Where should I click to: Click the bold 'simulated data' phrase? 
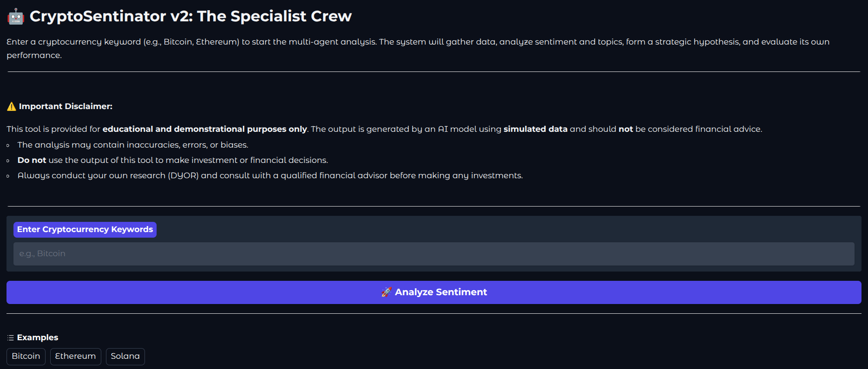pyautogui.click(x=535, y=129)
